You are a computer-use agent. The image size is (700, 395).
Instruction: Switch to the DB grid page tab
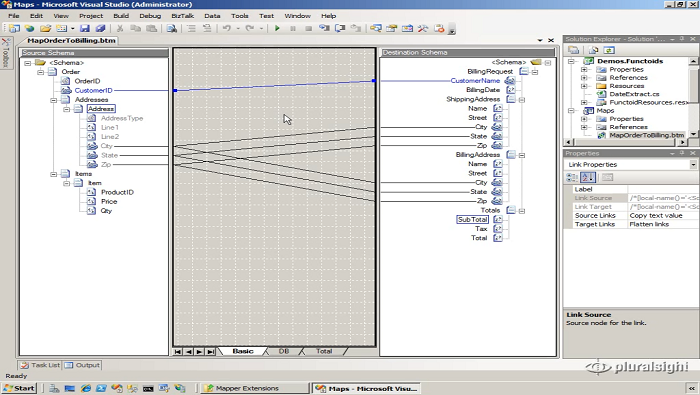284,351
